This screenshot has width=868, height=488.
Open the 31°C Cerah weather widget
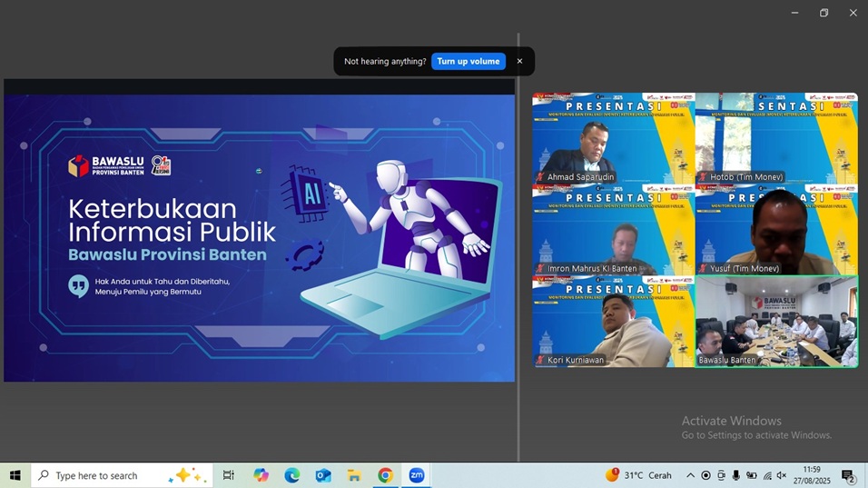point(638,475)
